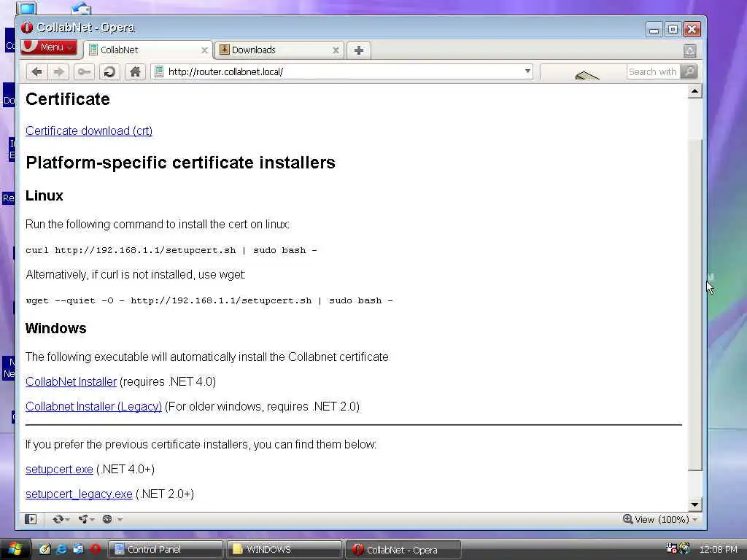The width and height of the screenshot is (747, 560).
Task: Close the CollabNet tab
Action: pyautogui.click(x=204, y=50)
